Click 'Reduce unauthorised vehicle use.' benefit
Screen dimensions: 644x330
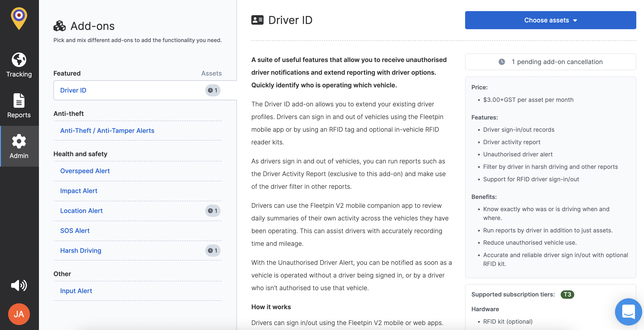[x=530, y=243]
